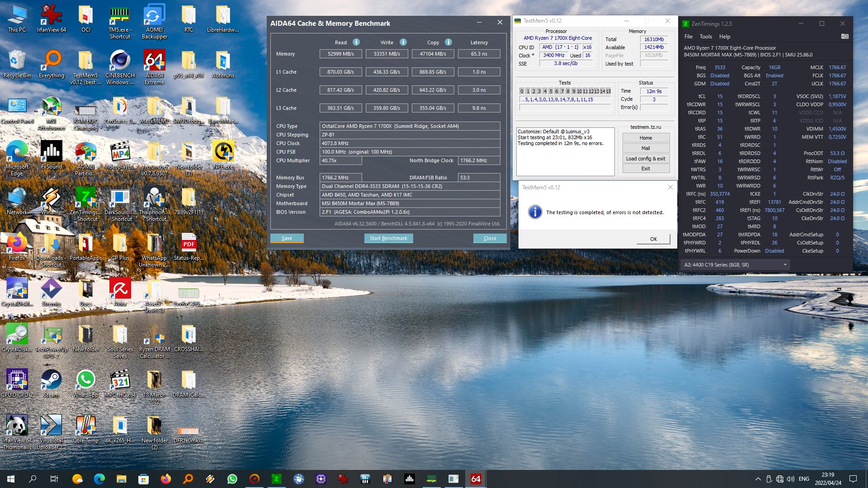The image size is (868, 488).
Task: Click the CPU Type field in AIDA64
Action: tap(410, 126)
